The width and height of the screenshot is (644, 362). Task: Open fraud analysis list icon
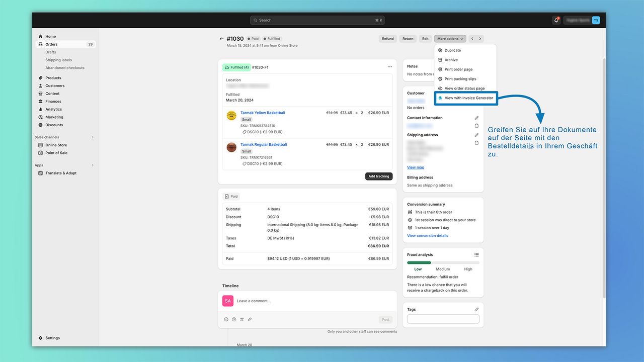point(476,255)
